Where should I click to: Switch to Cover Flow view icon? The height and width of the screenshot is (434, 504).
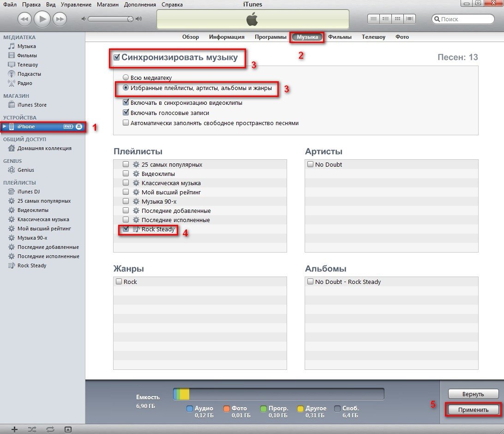pyautogui.click(x=409, y=19)
